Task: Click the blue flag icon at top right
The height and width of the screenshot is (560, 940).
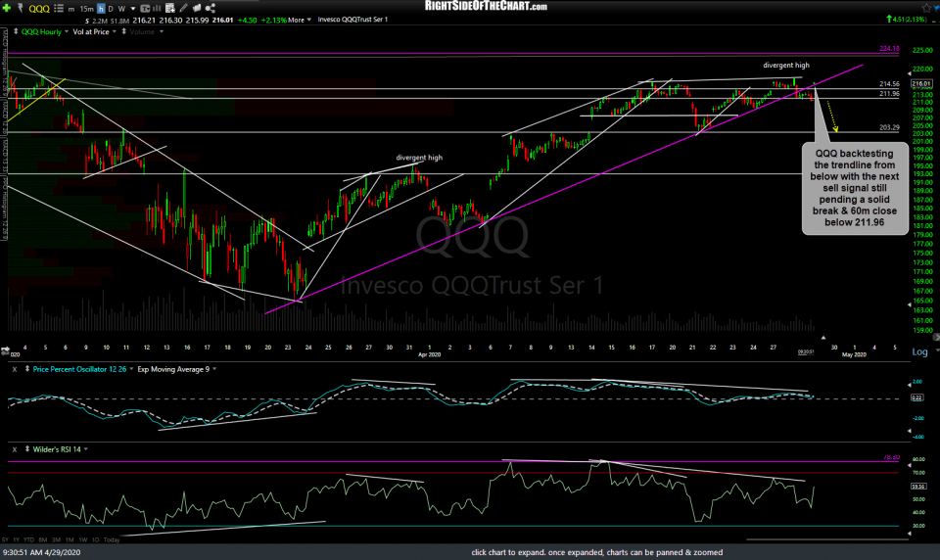Action: point(935,7)
